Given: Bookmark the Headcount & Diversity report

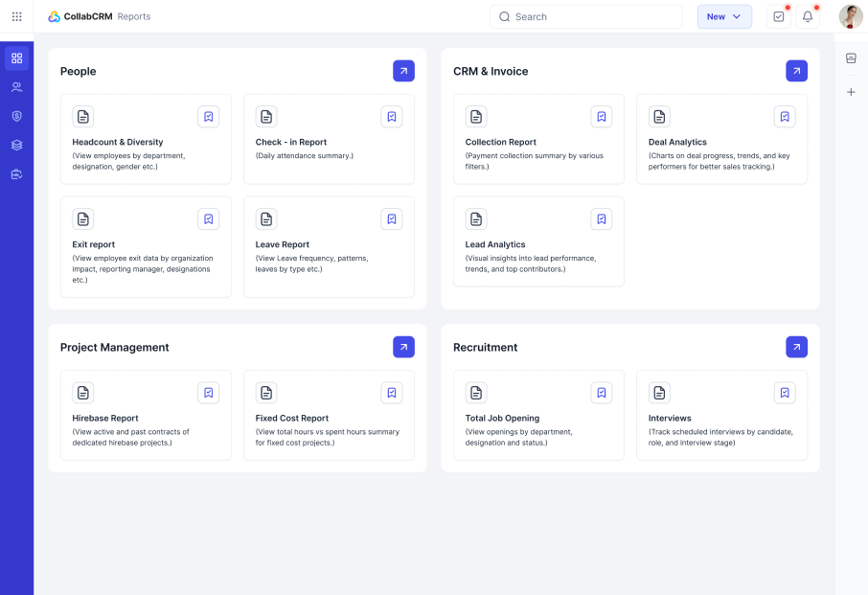Looking at the screenshot, I should pyautogui.click(x=209, y=117).
